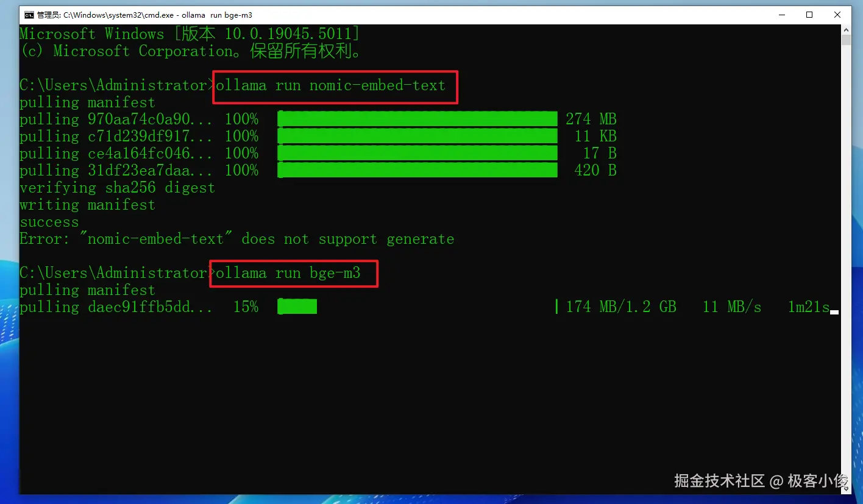Click the command "ollama run nomic-embed-text"
Viewport: 863px width, 504px height.
[x=331, y=85]
